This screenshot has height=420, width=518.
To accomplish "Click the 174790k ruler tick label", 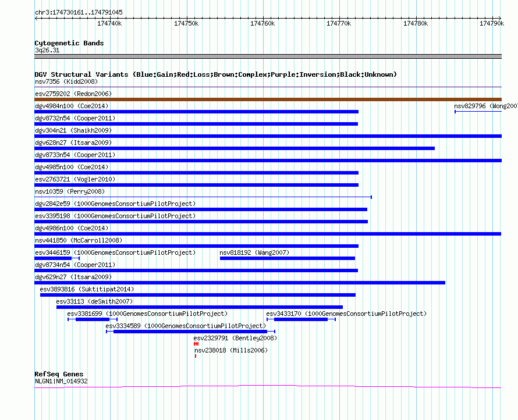I will click(492, 23).
